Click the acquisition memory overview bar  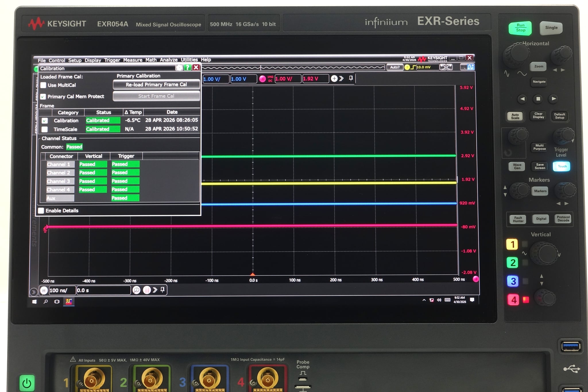(293, 68)
